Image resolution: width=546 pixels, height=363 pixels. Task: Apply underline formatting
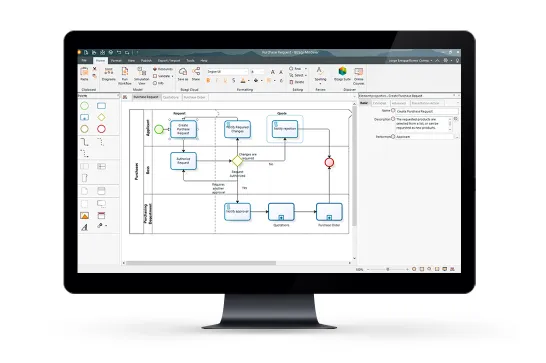(x=225, y=80)
